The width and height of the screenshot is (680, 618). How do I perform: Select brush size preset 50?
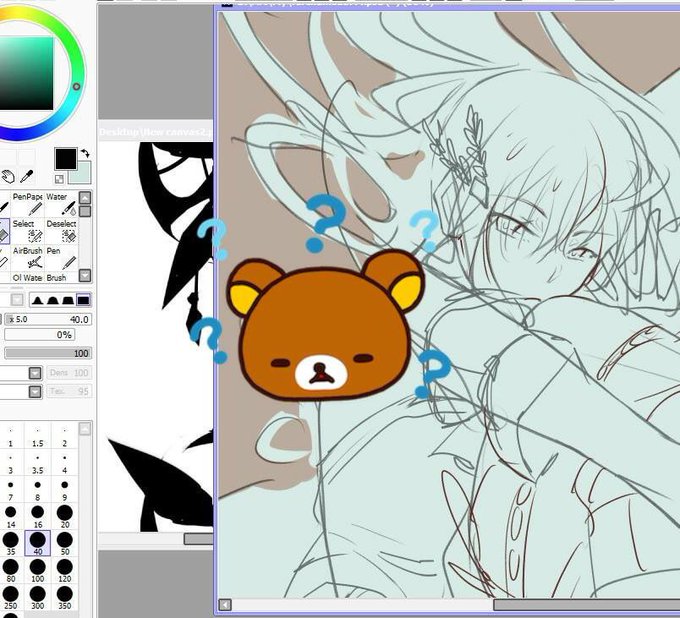[65, 543]
